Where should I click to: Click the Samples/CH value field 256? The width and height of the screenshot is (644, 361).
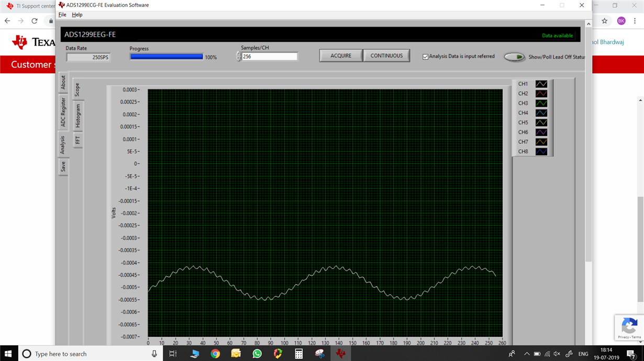click(270, 56)
